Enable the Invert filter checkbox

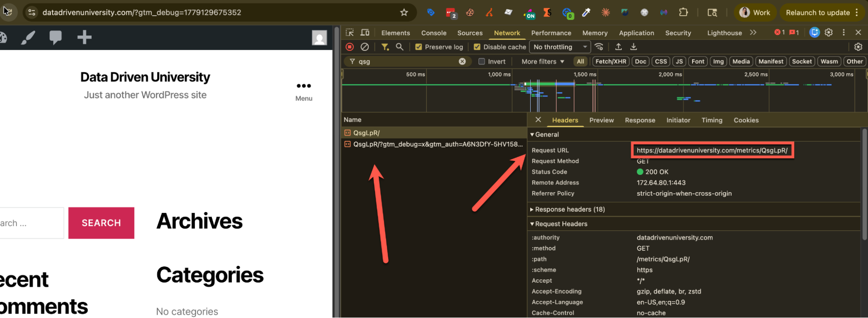(x=482, y=62)
